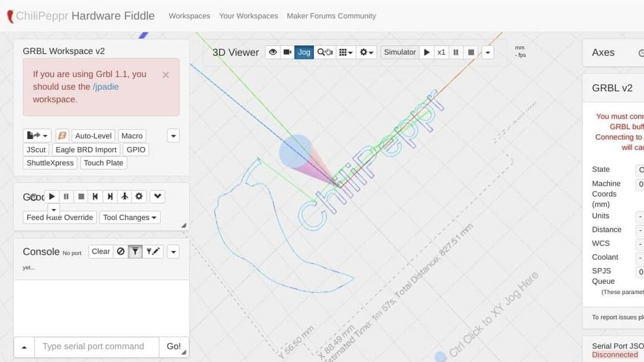Open the file load dropdown in workspace toolbar
Viewport: 644px width, 362px height.
[37, 135]
